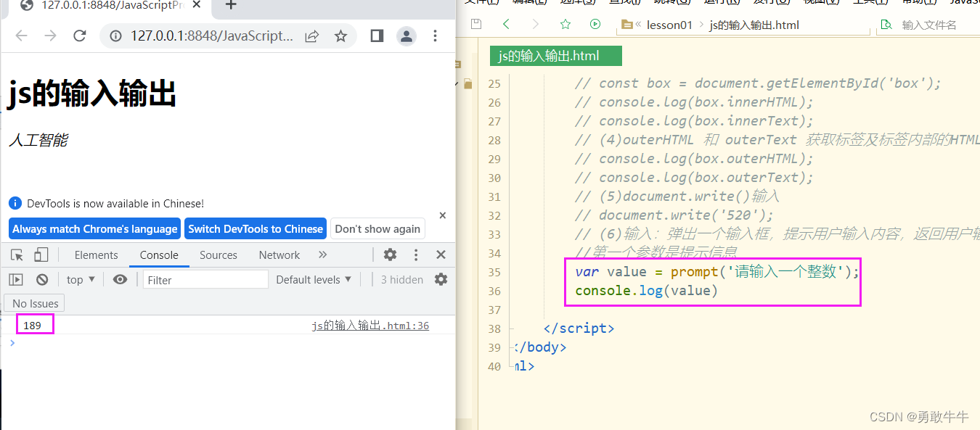Toggle device toolbar in DevTools
The image size is (980, 430).
point(41,255)
